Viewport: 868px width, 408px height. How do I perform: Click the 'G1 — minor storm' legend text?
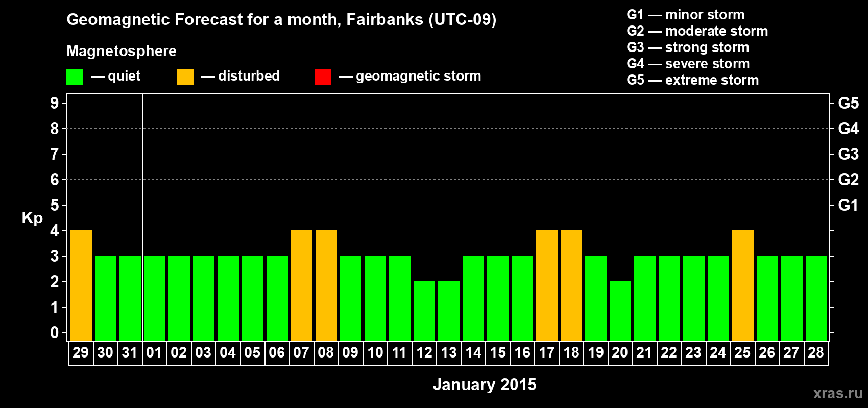(x=686, y=15)
